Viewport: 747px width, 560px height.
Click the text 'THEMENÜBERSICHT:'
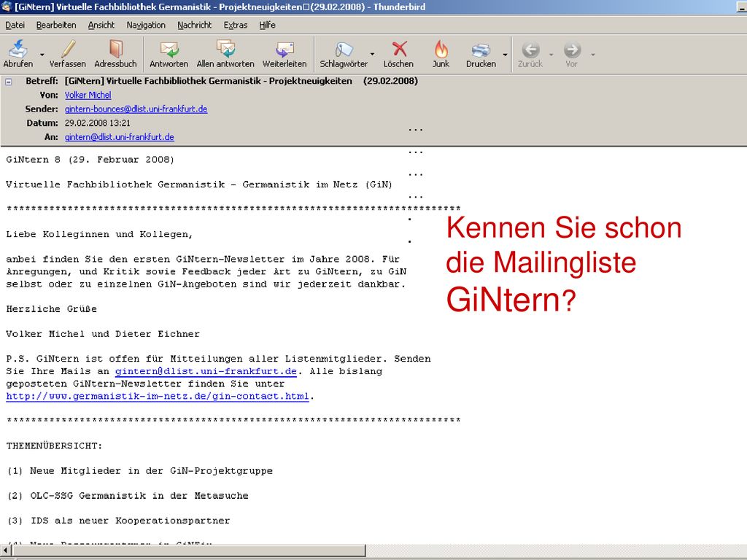point(54,446)
